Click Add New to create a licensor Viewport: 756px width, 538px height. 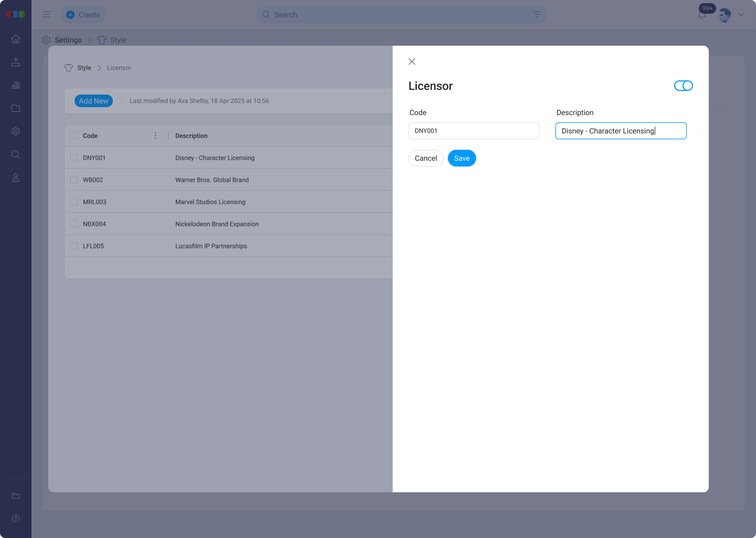tap(93, 100)
